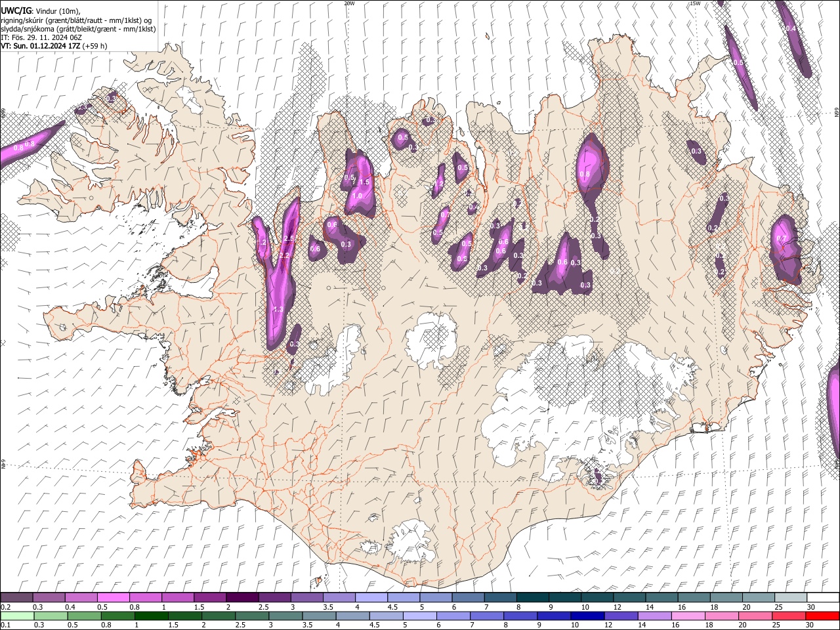Click the '25' tick label under the green legend

777,625
